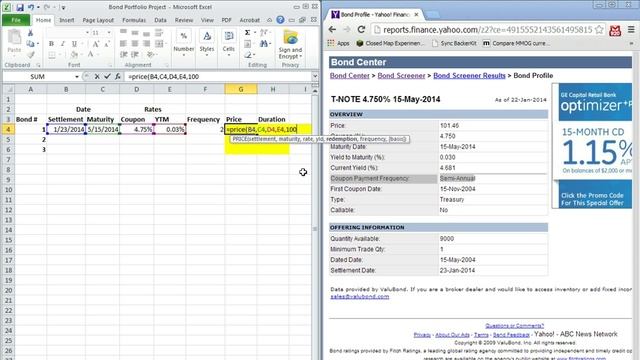This screenshot has width=640, height=360.
Task: Open Find and Select binoculars icon
Action: tap(264, 43)
